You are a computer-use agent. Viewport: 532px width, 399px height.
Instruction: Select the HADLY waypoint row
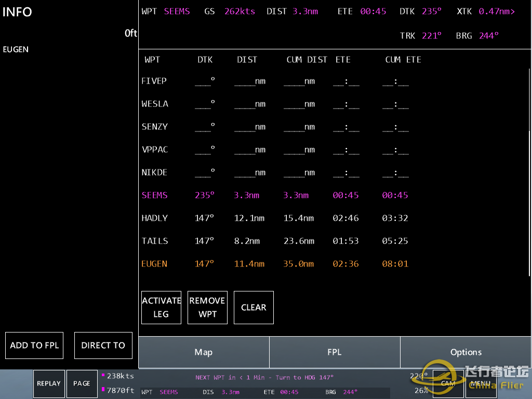[275, 218]
